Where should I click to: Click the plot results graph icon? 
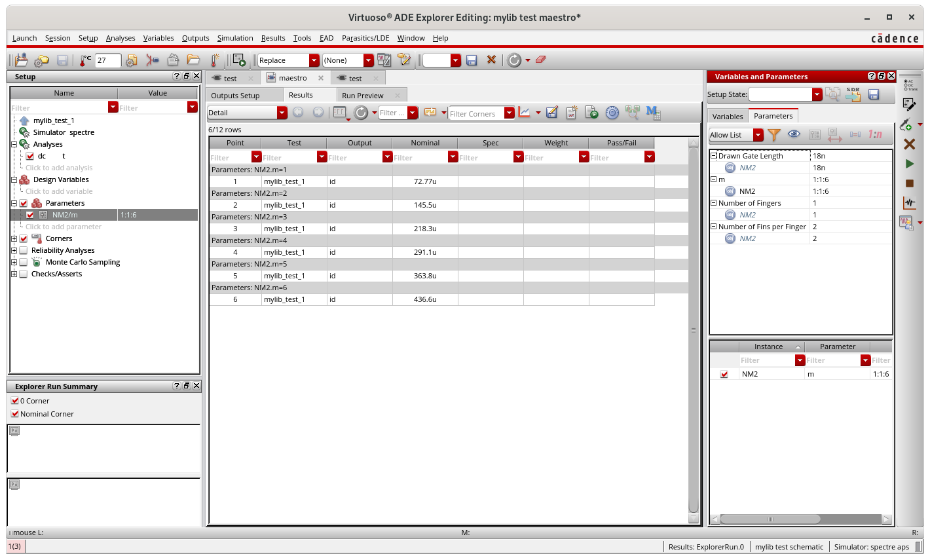click(525, 112)
